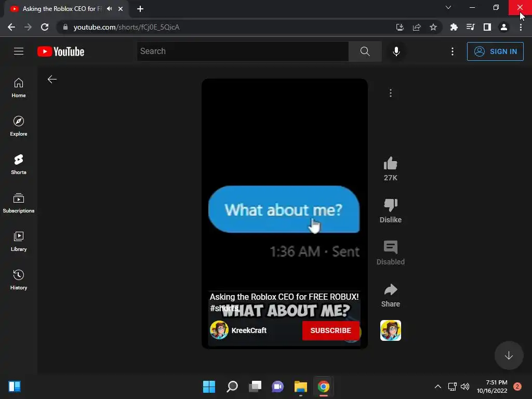Click the address bar URL
The image size is (532, 399).
tap(127, 27)
